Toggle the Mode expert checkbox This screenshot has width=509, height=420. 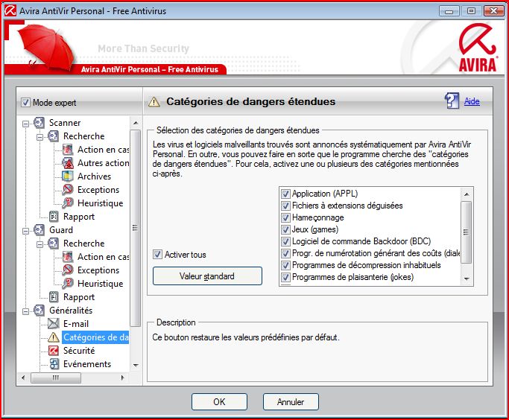(25, 103)
